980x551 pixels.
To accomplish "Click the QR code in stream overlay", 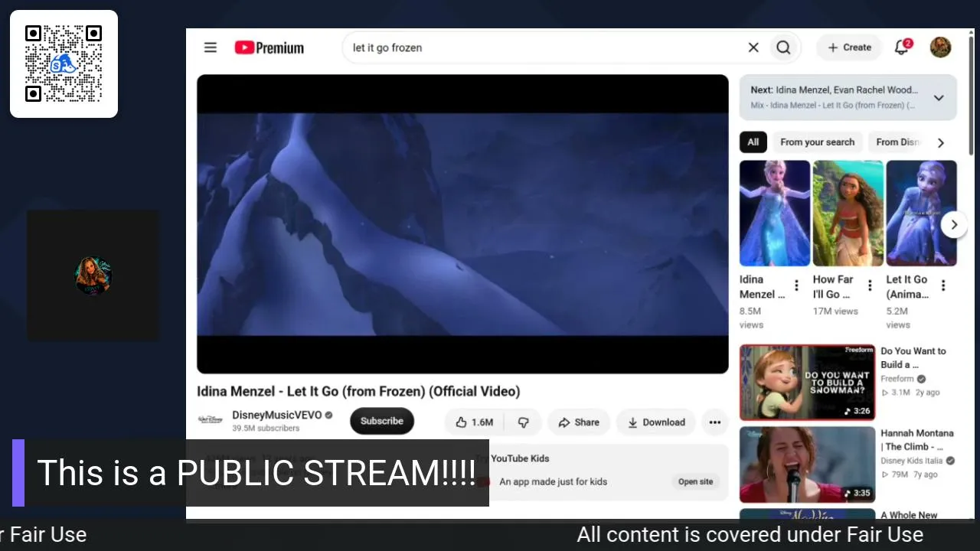I will (x=64, y=64).
